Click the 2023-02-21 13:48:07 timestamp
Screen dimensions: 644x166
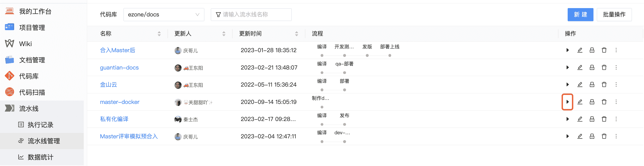(x=269, y=68)
